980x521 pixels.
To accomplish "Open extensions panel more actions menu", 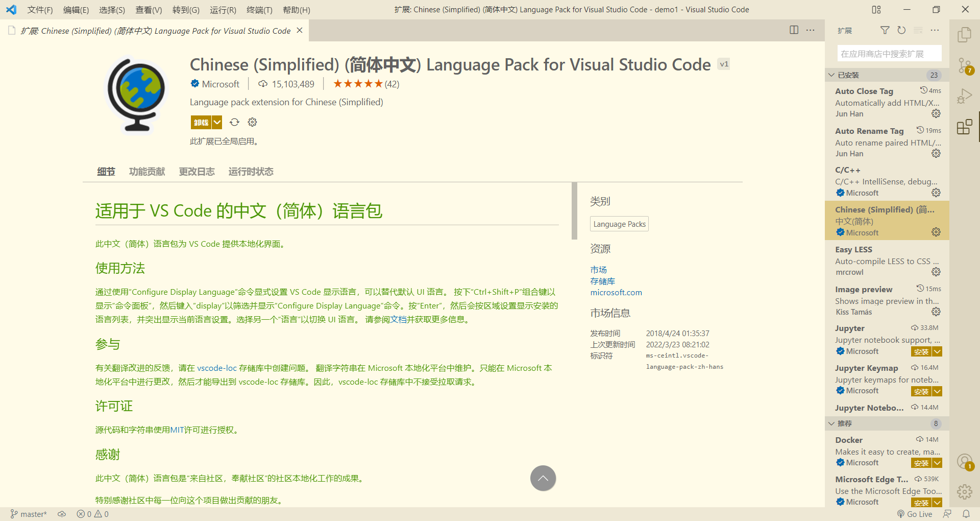I will 935,31.
